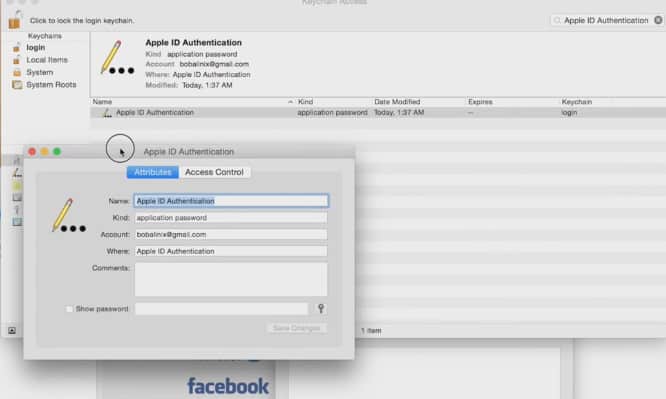Click the Comments text area

click(x=231, y=279)
